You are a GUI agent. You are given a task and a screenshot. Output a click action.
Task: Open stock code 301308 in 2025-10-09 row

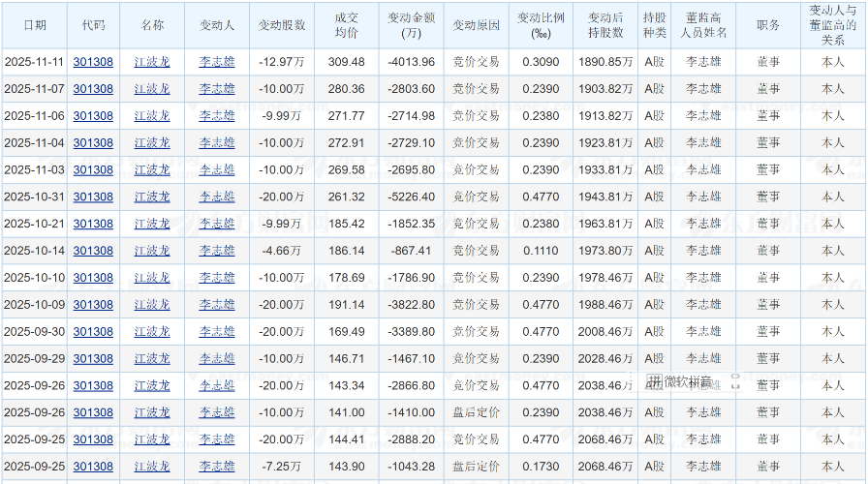point(93,305)
